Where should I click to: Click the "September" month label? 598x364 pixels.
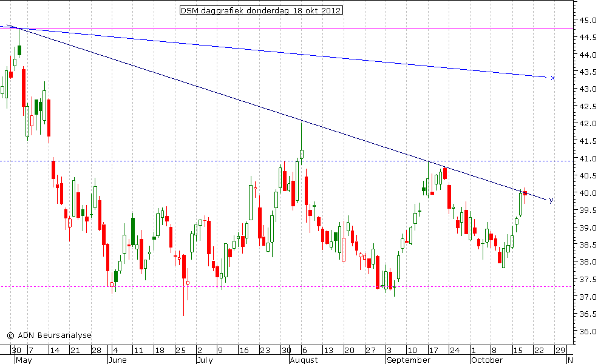(409, 360)
